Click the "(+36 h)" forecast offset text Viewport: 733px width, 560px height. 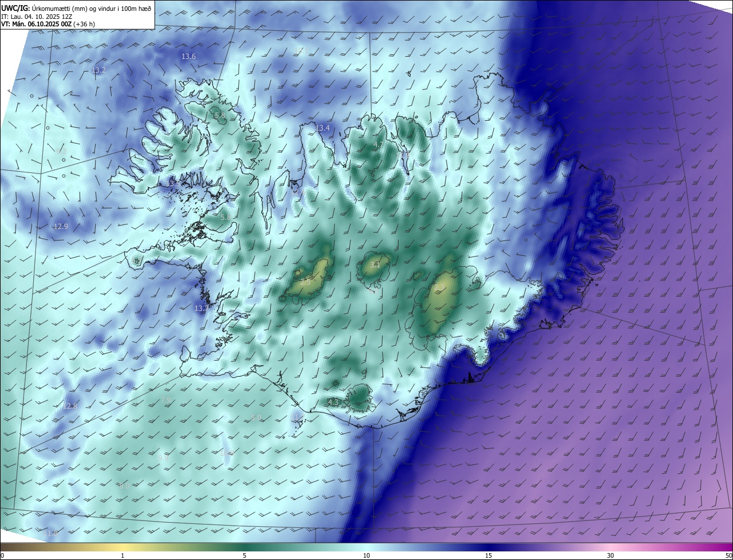85,24
